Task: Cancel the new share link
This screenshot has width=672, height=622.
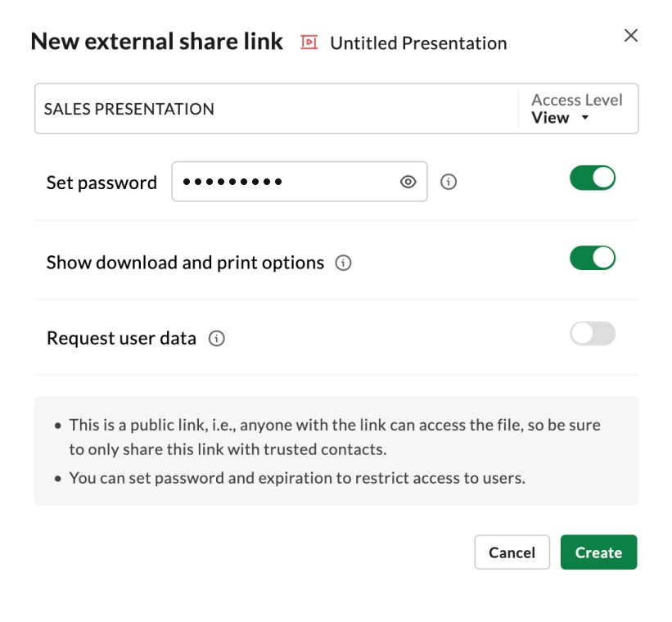Action: [512, 552]
